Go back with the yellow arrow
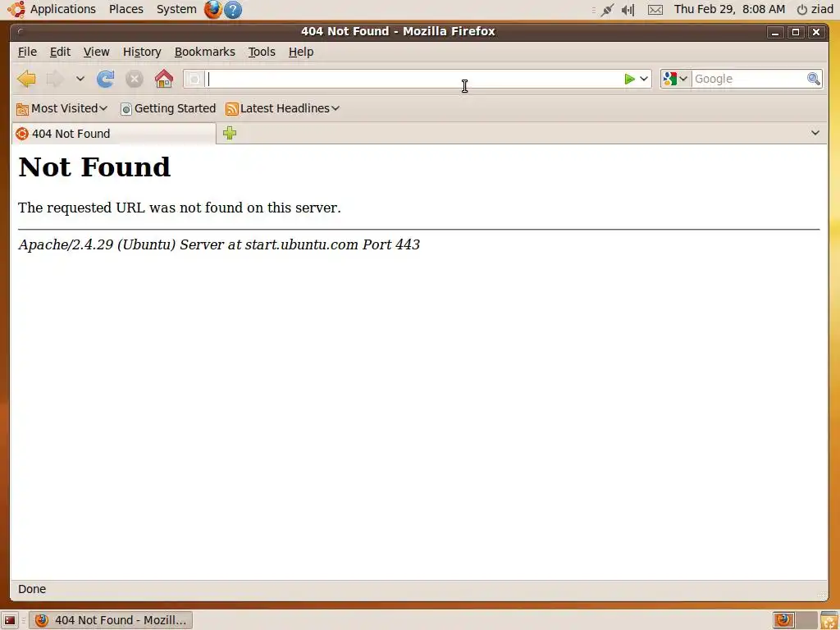The image size is (840, 630). (26, 79)
